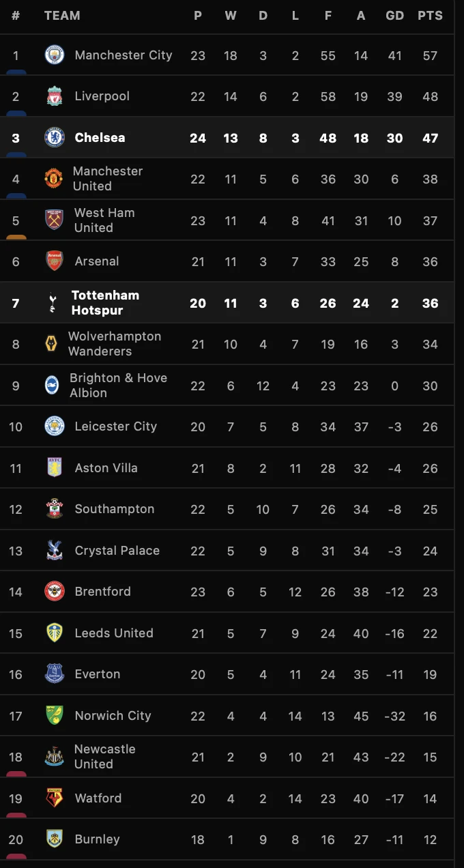Open the Newcastle United team link
The height and width of the screenshot is (868, 464).
(104, 757)
